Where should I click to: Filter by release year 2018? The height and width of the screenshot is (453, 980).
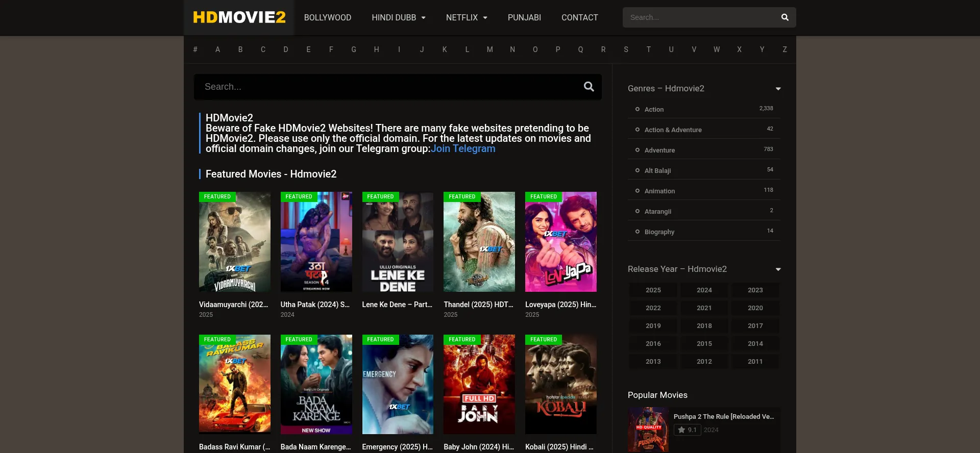(x=704, y=325)
